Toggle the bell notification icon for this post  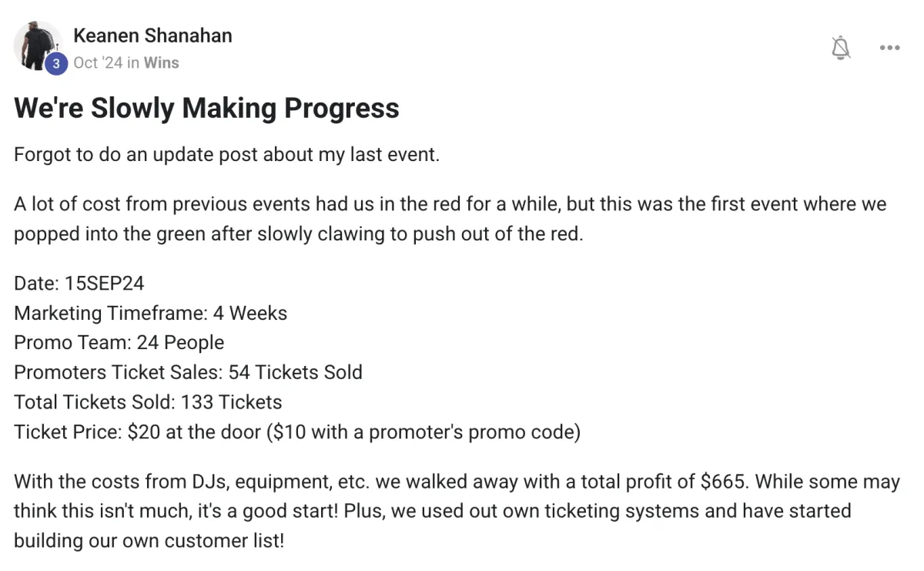pyautogui.click(x=841, y=48)
